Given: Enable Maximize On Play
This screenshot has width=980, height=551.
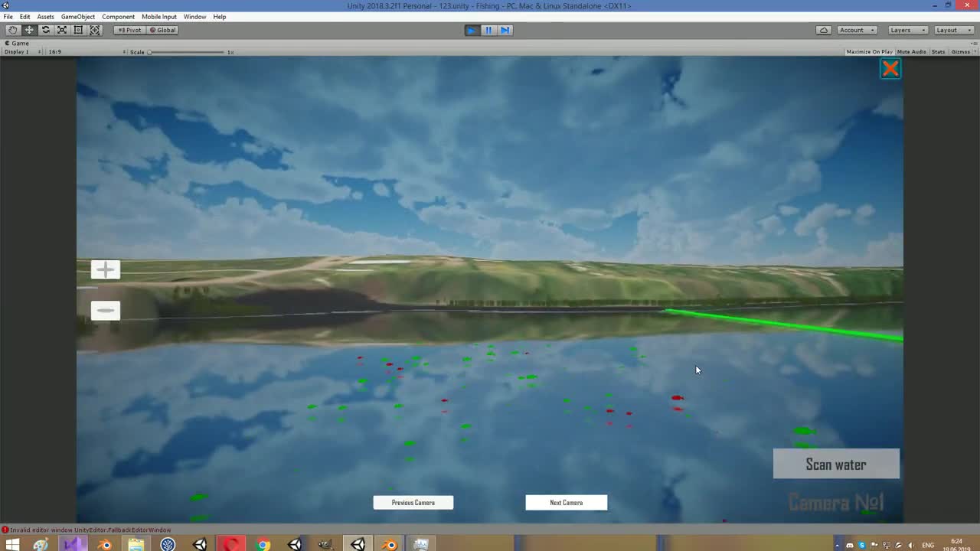Looking at the screenshot, I should point(869,51).
